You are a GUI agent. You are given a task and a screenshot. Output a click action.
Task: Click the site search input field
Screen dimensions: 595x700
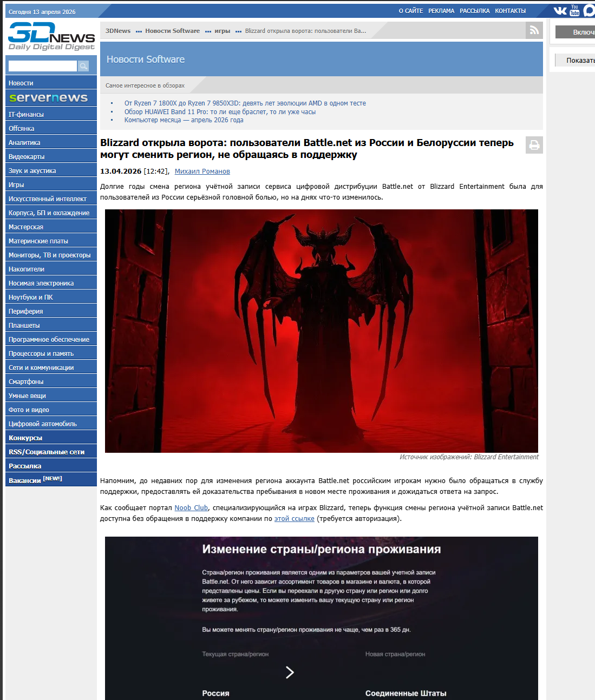point(43,66)
